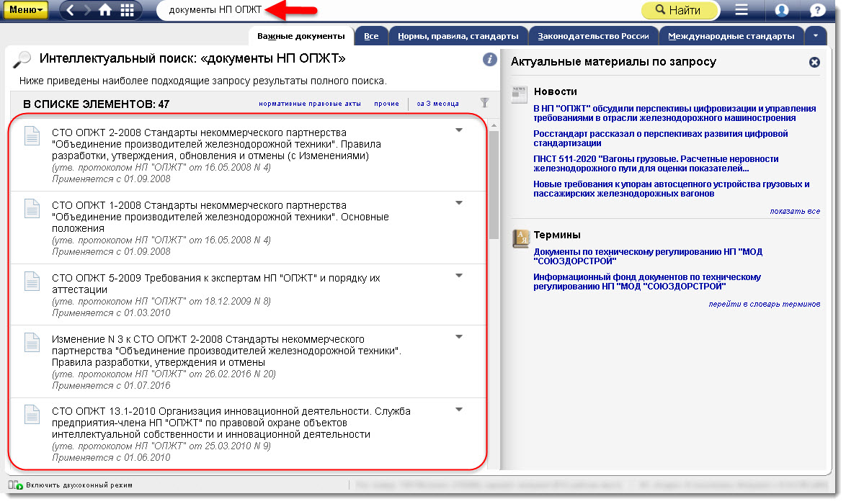This screenshot has width=846, height=504.
Task: Click the document icon for Изменение N 3
Action: 32,342
